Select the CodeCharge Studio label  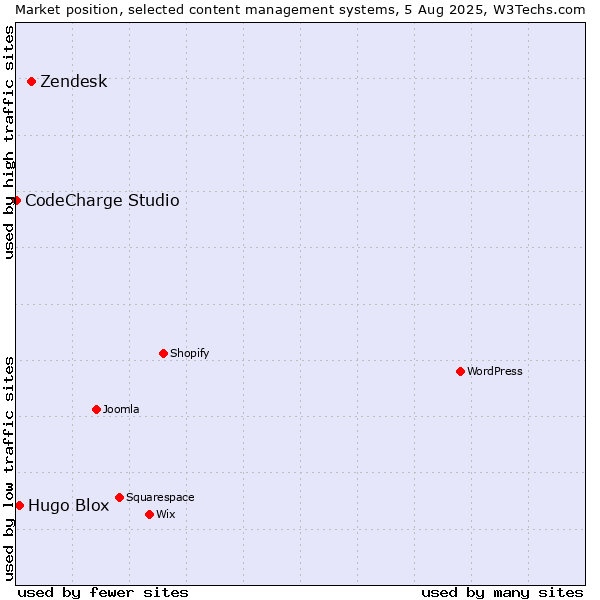point(102,201)
